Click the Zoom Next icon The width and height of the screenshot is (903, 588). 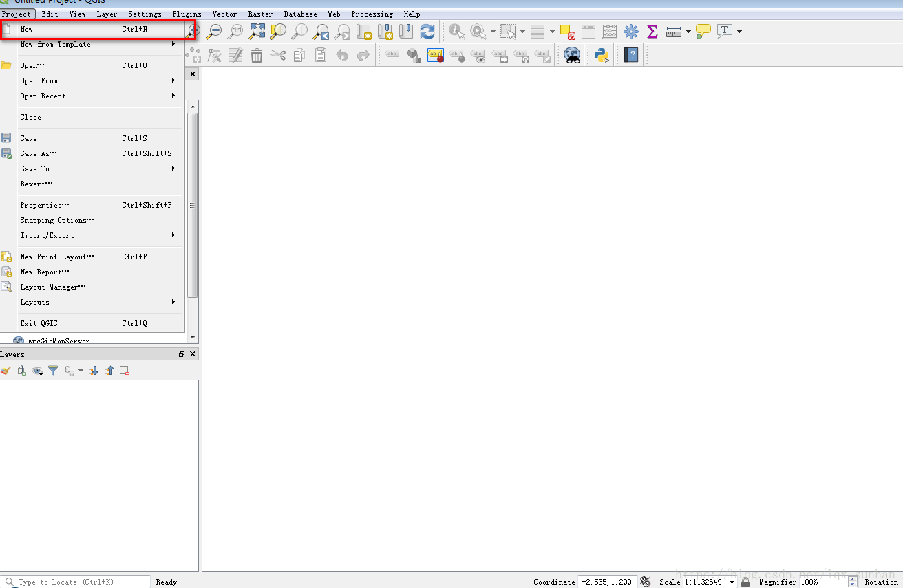click(342, 31)
